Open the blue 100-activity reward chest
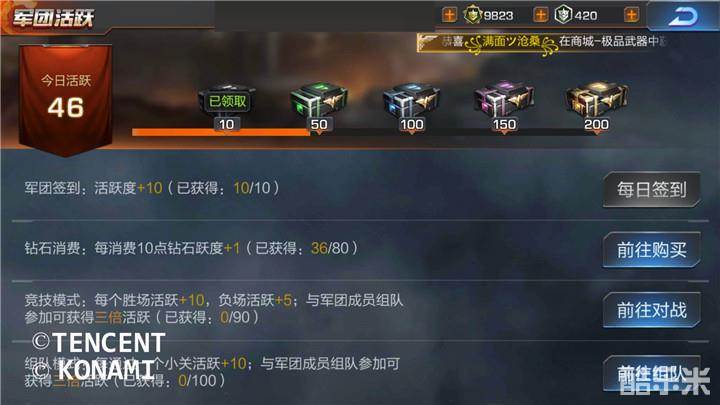720x405 pixels. pos(411,100)
